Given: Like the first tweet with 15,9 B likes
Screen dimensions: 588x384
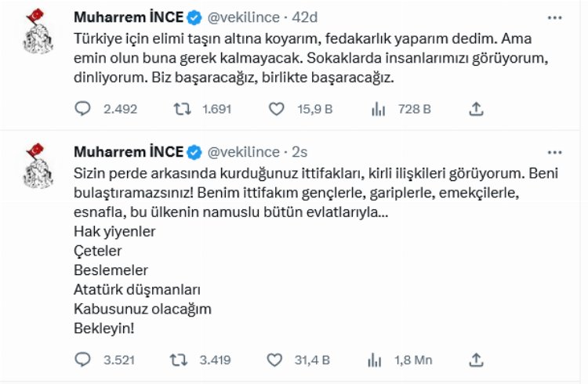Looking at the screenshot, I should [276, 110].
